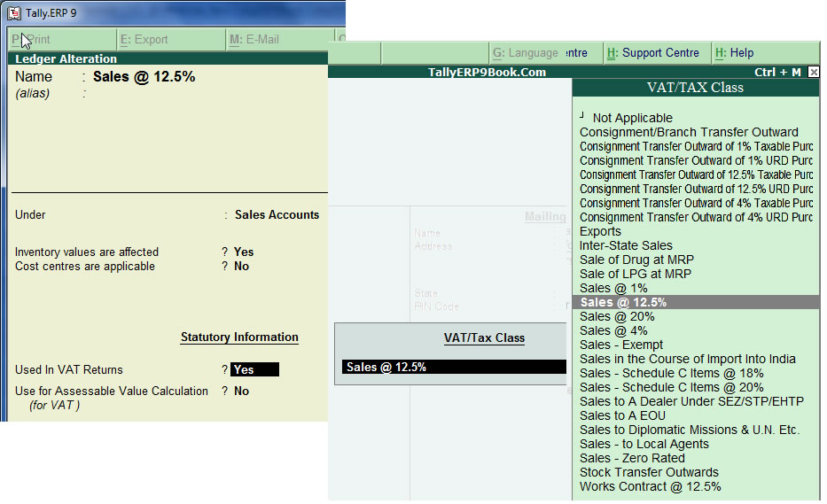
Task: Choose Consignment Transfer Outward of 12.5% URD Purc
Action: pyautogui.click(x=696, y=189)
